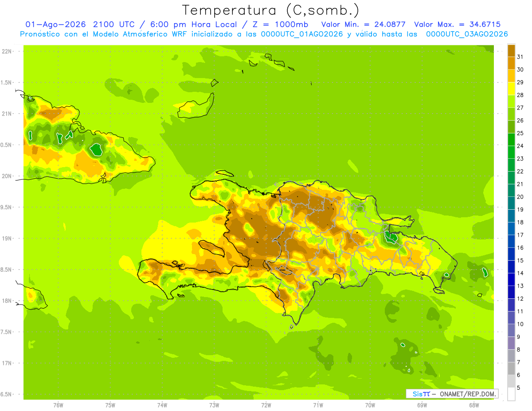Click the title 'Temperatura (C,somb.)'
The width and height of the screenshot is (532, 411).
coord(270,10)
